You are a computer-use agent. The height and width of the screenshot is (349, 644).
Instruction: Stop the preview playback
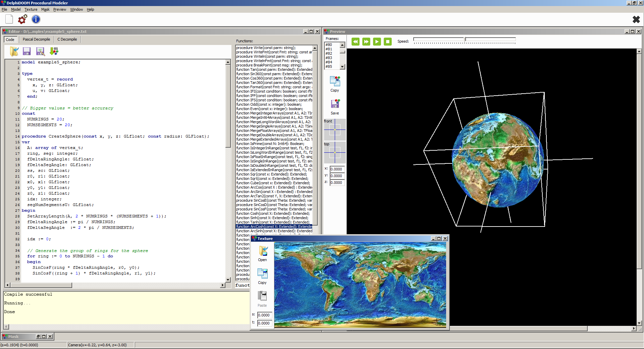click(x=388, y=42)
